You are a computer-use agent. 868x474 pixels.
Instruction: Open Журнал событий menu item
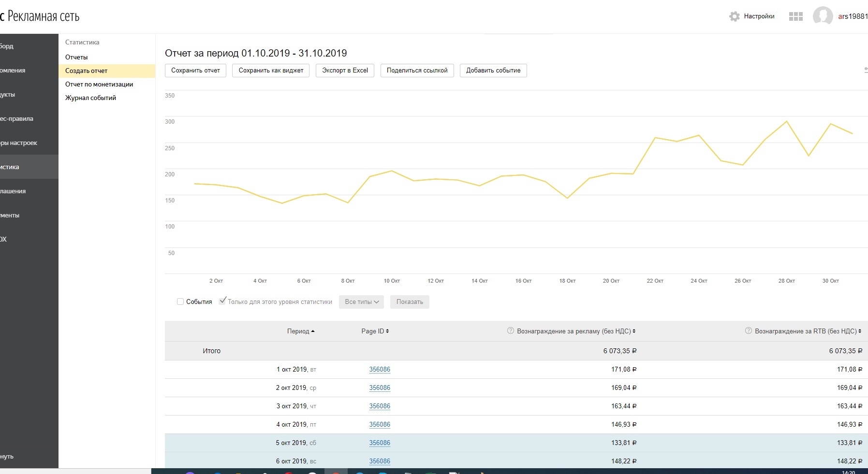[x=90, y=98]
